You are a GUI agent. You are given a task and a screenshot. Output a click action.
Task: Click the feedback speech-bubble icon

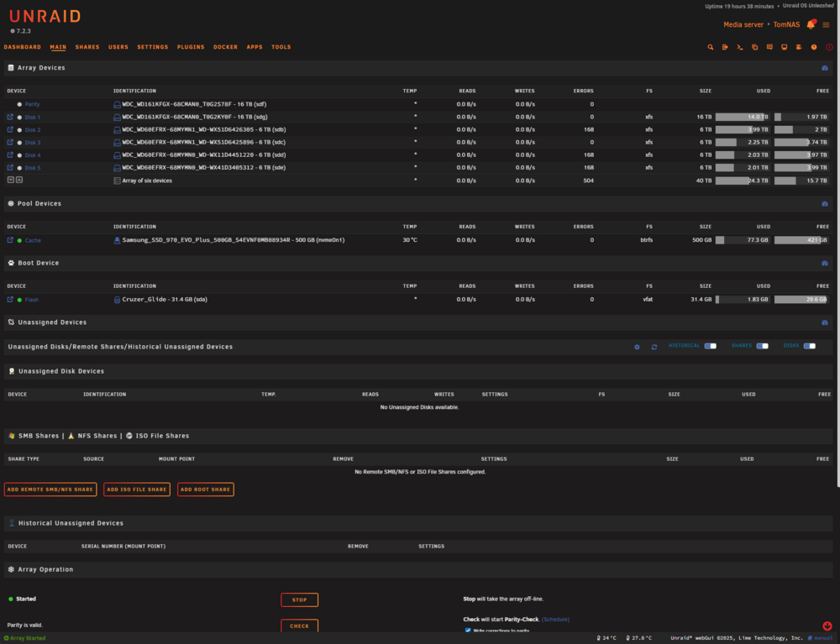769,47
